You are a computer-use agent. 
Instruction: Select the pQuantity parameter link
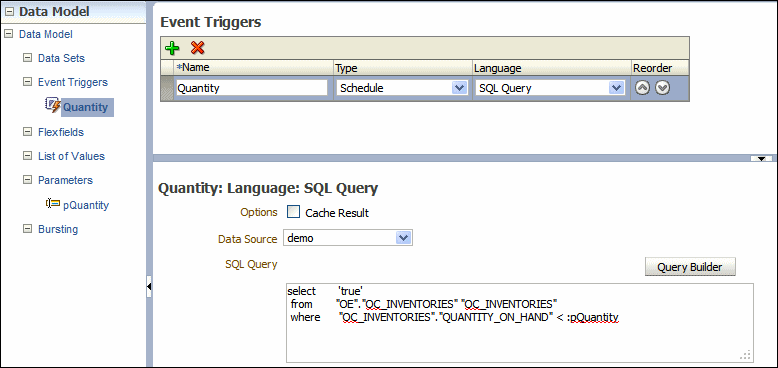pos(86,205)
